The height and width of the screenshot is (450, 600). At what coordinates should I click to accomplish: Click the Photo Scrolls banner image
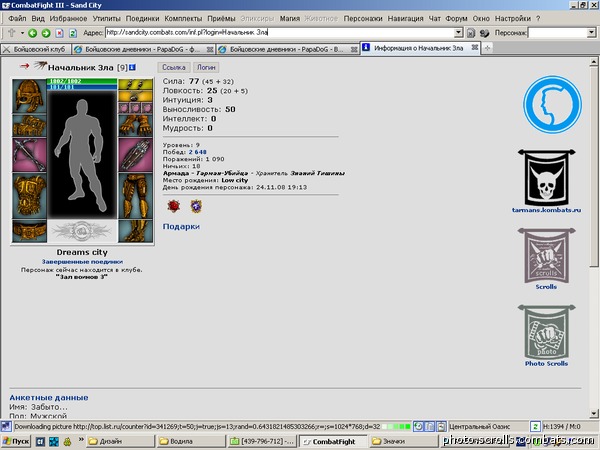coord(546,332)
